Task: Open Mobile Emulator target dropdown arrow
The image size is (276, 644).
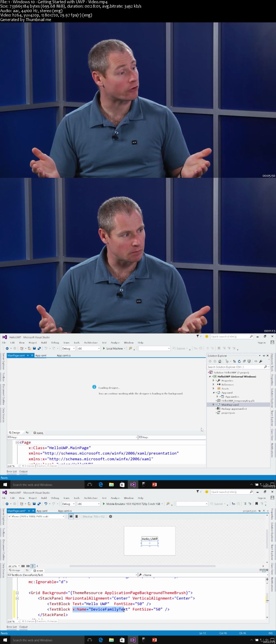Action: 162,504
